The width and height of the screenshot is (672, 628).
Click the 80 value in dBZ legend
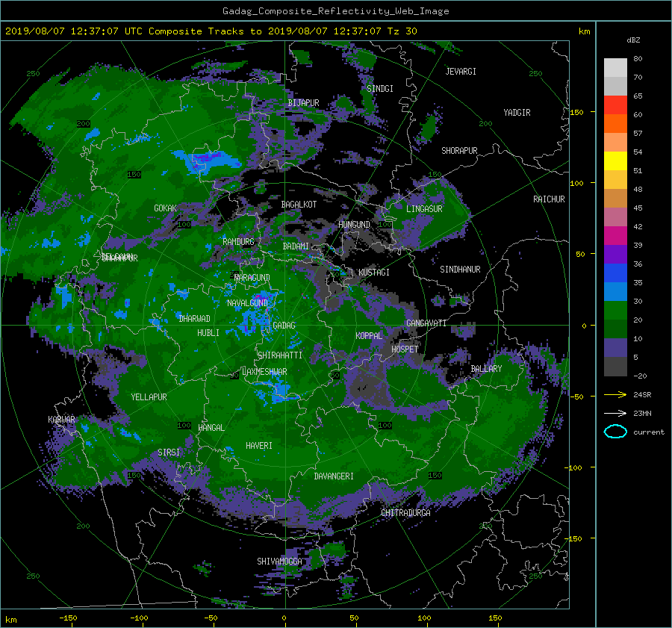click(x=638, y=59)
